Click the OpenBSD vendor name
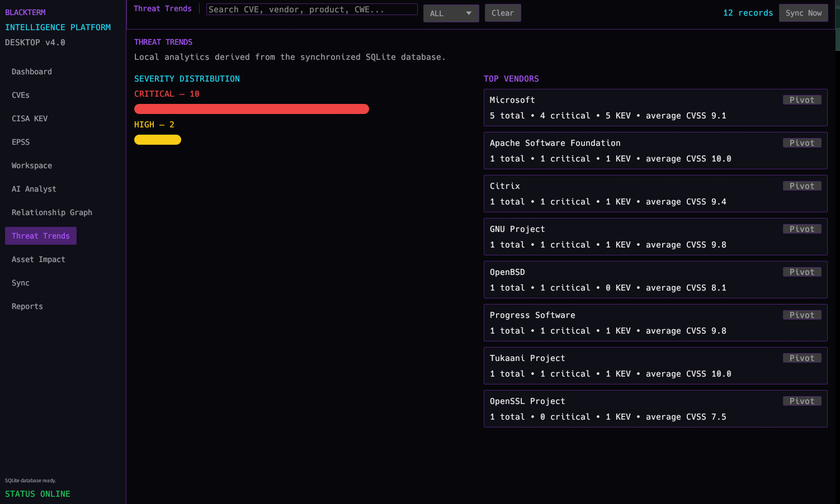The image size is (840, 504). 507,272
